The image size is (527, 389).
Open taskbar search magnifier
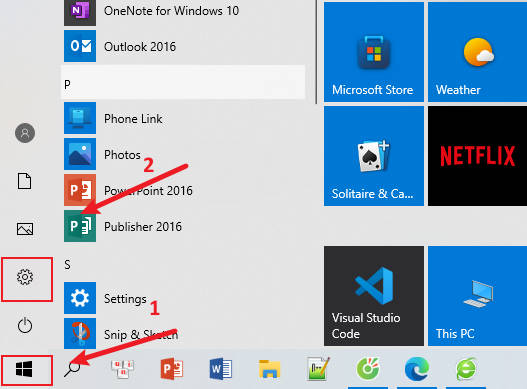coord(72,369)
